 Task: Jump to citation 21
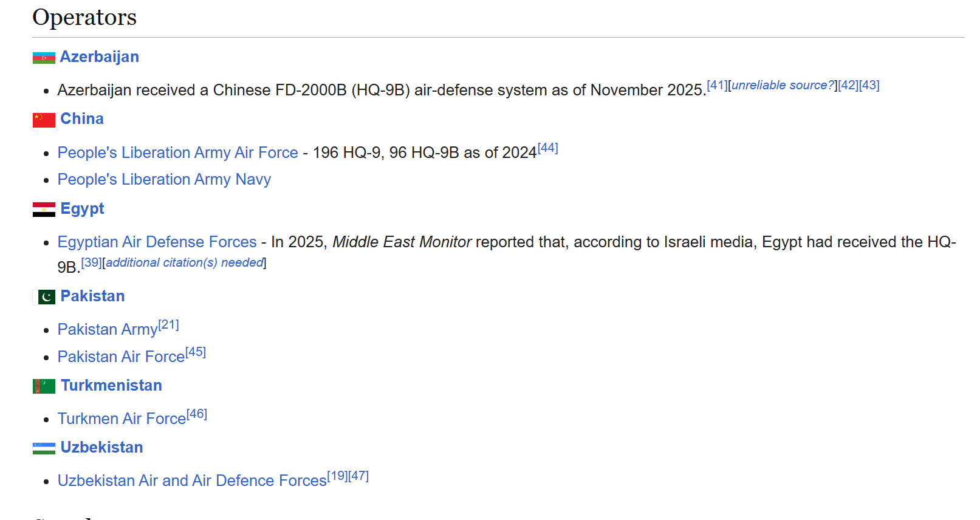(x=169, y=325)
